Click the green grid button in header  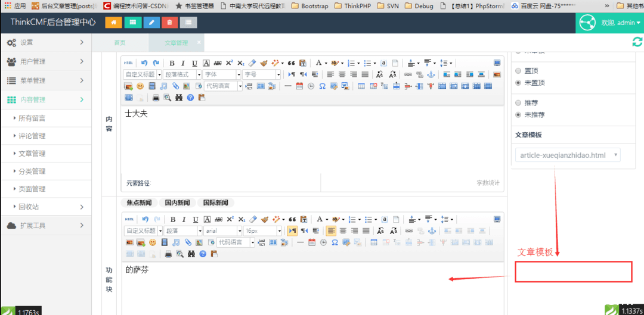click(x=132, y=23)
